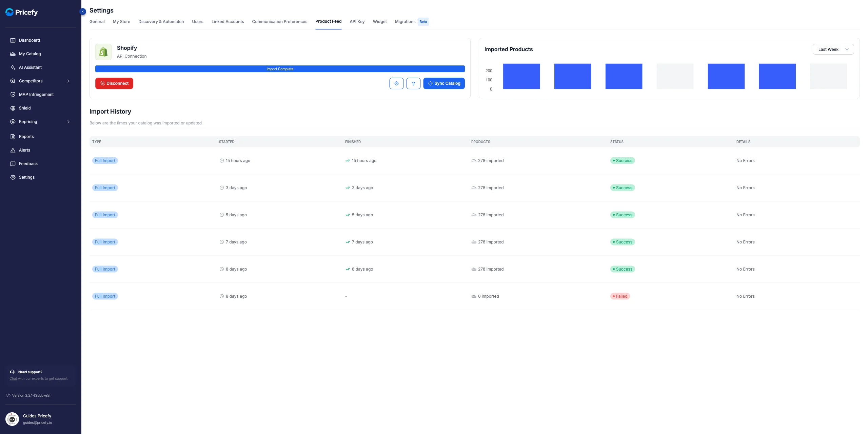Screen dimensions: 868x434
Task: Click '0 imported' in the failed row
Action: tap(488, 296)
